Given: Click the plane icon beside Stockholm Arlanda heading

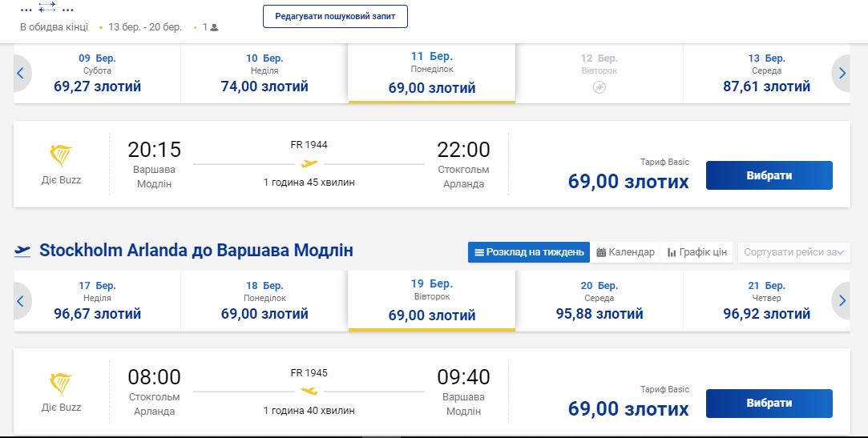Looking at the screenshot, I should [22, 251].
